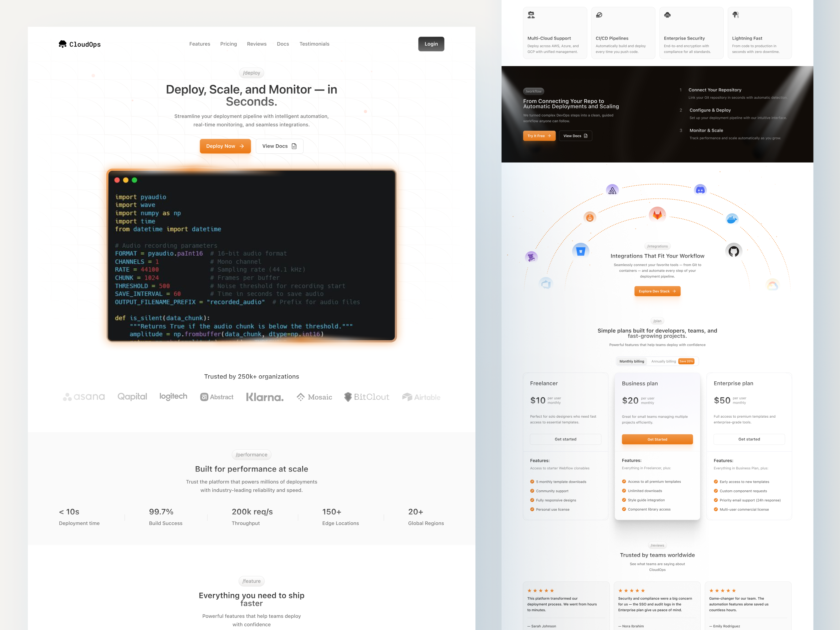Select the Monthly billing option
Screen dimensions: 840x630
632,361
